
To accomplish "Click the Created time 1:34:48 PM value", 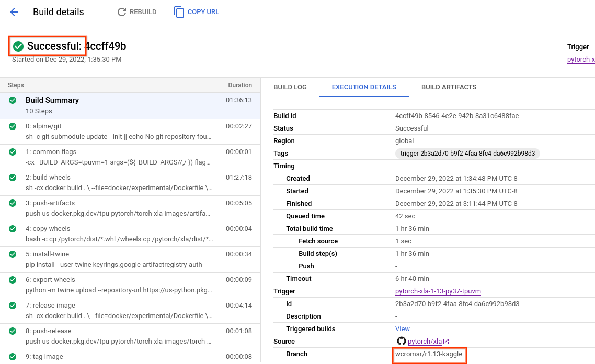I will 456,179.
